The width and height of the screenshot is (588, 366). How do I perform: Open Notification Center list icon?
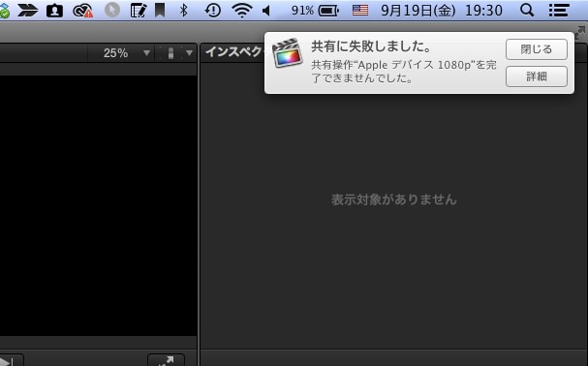click(x=559, y=11)
